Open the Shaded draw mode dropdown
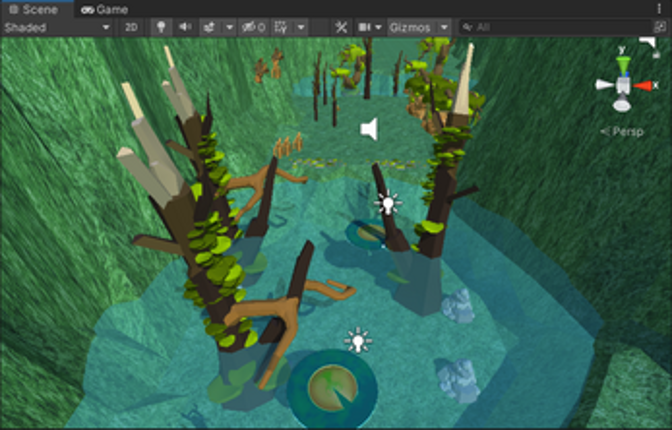The image size is (672, 430). pyautogui.click(x=56, y=27)
